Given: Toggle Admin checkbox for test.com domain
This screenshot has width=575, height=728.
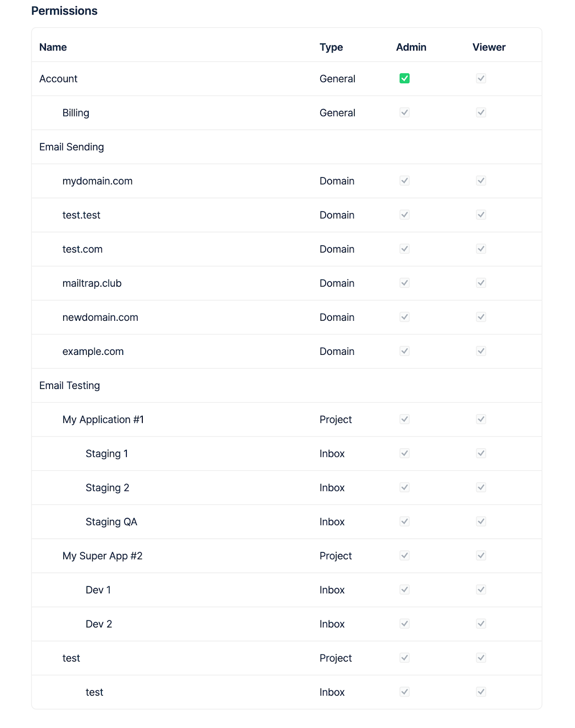Looking at the screenshot, I should [x=404, y=249].
